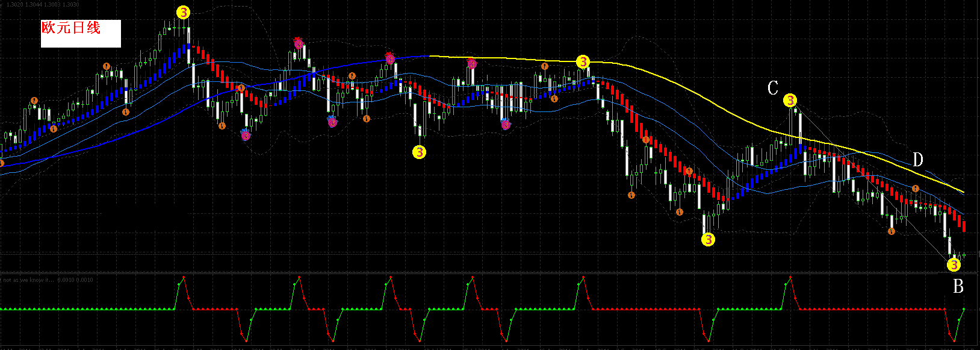980x350 pixels.
Task: Click the yellow 3 marker at the chart's highest peak
Action: click(183, 12)
